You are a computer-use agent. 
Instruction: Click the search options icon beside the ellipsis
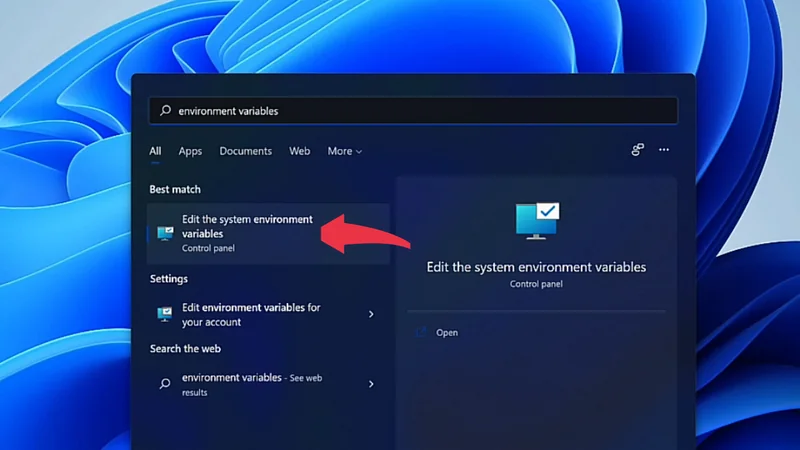click(637, 150)
